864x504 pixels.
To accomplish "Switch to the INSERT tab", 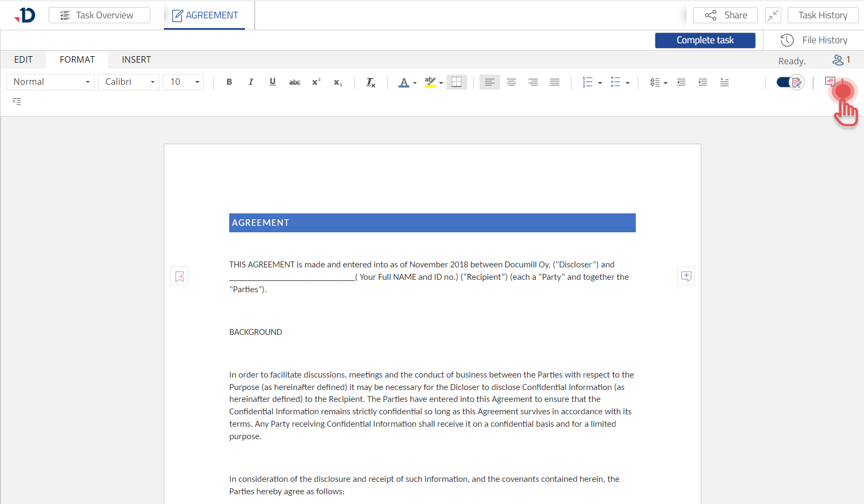I will click(x=136, y=59).
